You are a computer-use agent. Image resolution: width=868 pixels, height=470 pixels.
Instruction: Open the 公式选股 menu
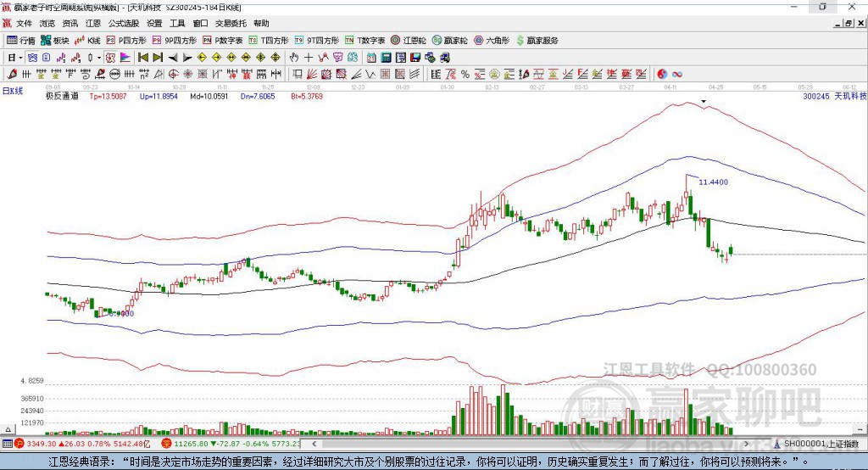tap(124, 23)
